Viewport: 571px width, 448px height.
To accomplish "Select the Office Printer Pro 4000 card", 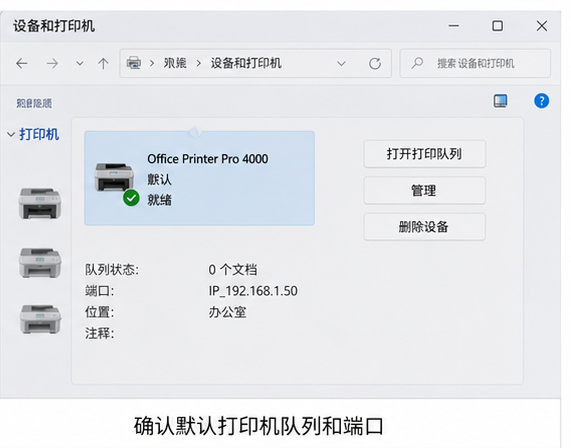I will [200, 178].
